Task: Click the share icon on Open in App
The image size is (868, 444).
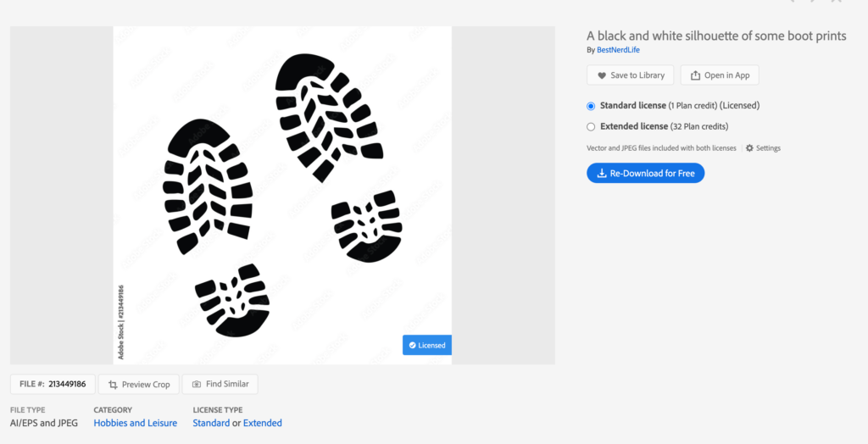Action: point(695,75)
